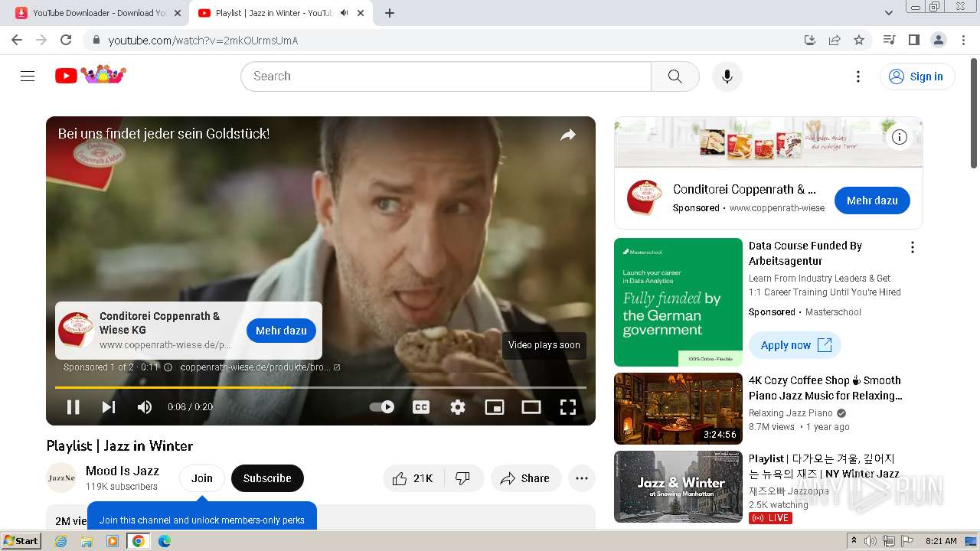980x551 pixels.
Task: Open player settings gear
Action: [458, 407]
